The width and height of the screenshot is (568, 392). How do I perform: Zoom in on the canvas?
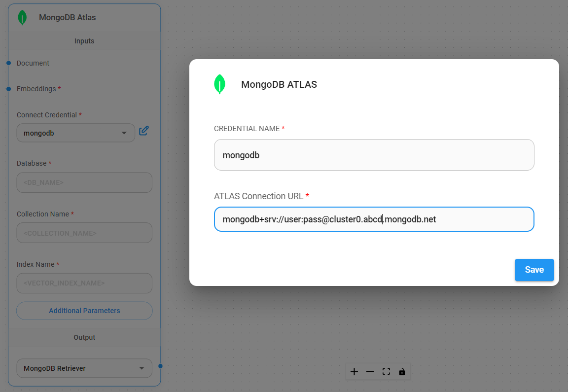pyautogui.click(x=354, y=372)
